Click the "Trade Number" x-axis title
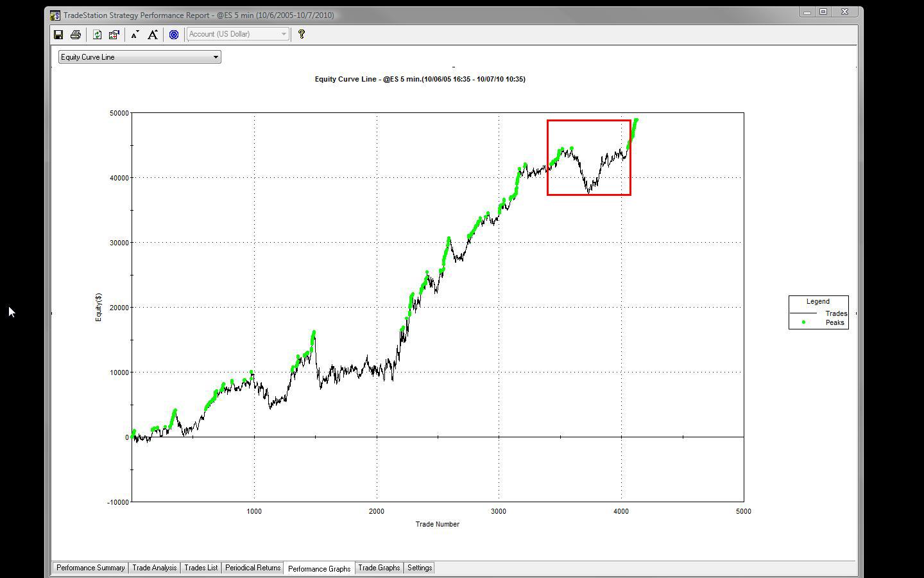The image size is (924, 578). (x=438, y=524)
